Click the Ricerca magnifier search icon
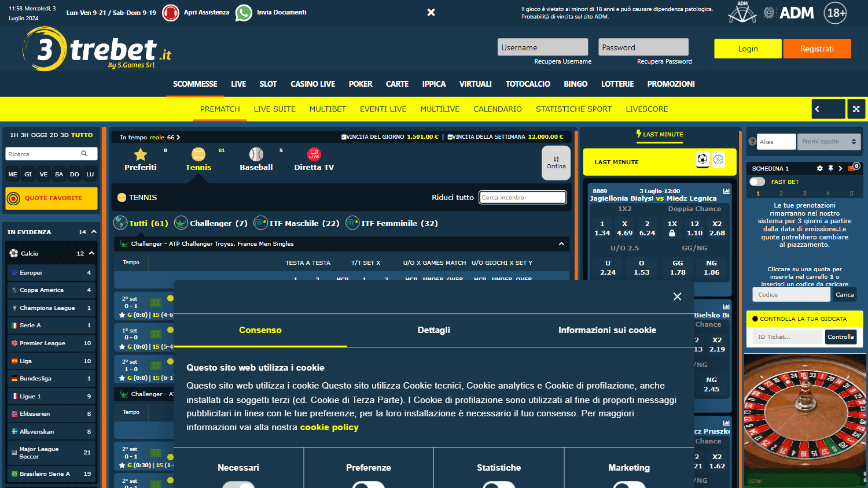Viewport: 868px width, 488px height. (84, 153)
